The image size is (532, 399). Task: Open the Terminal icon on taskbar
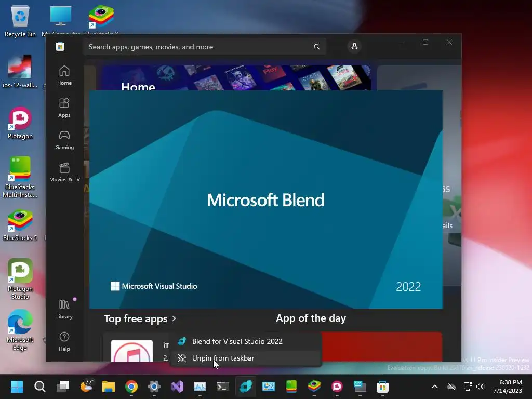click(222, 387)
